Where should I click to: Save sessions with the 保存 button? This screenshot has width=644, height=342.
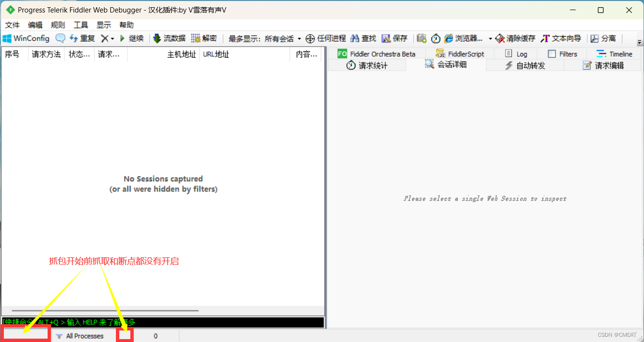pyautogui.click(x=394, y=38)
